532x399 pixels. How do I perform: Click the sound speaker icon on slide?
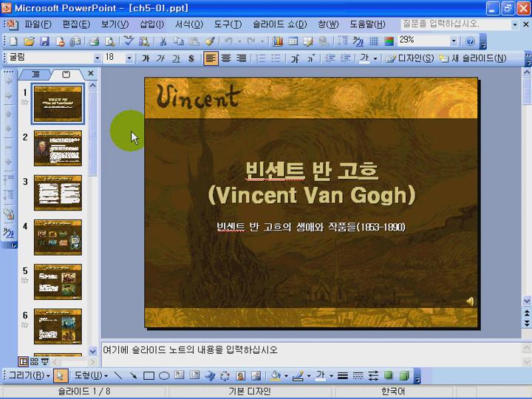click(x=470, y=301)
